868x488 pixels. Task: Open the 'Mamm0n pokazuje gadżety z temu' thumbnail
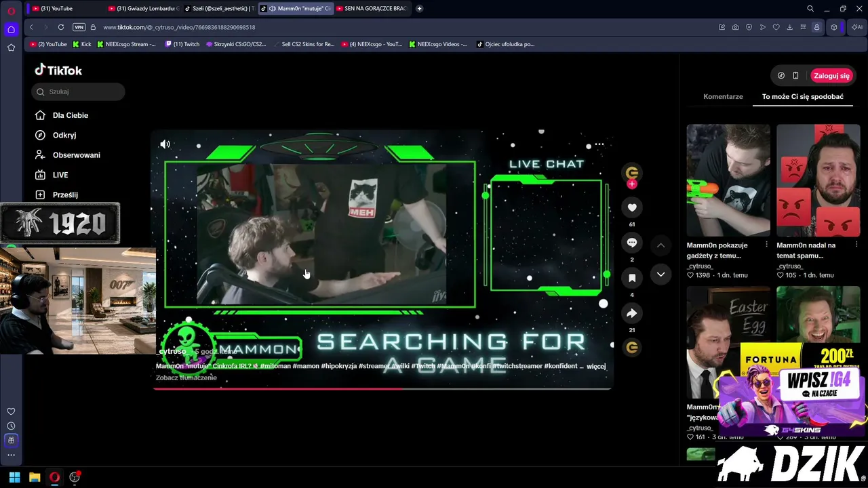tap(728, 180)
